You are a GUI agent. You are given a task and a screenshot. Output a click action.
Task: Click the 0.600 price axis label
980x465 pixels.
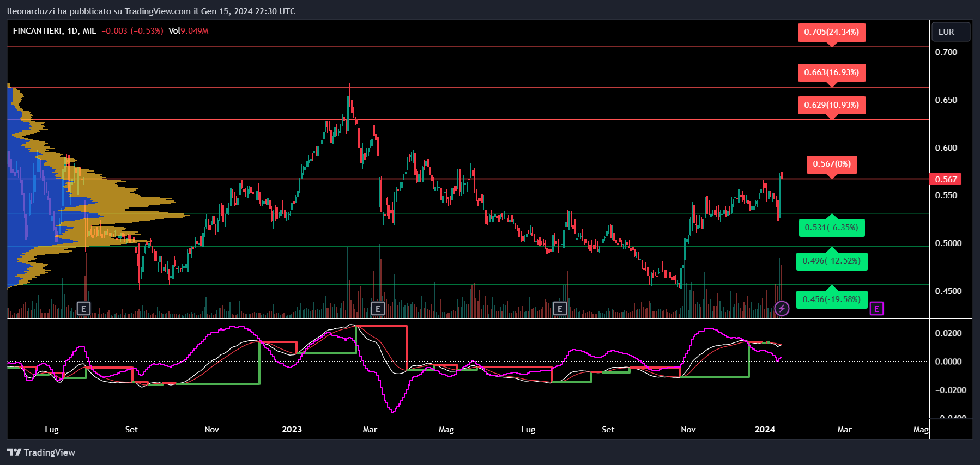[946, 148]
